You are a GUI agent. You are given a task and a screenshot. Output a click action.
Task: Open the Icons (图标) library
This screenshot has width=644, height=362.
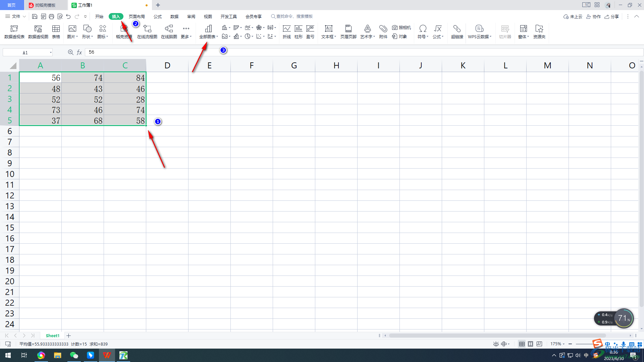pyautogui.click(x=103, y=32)
